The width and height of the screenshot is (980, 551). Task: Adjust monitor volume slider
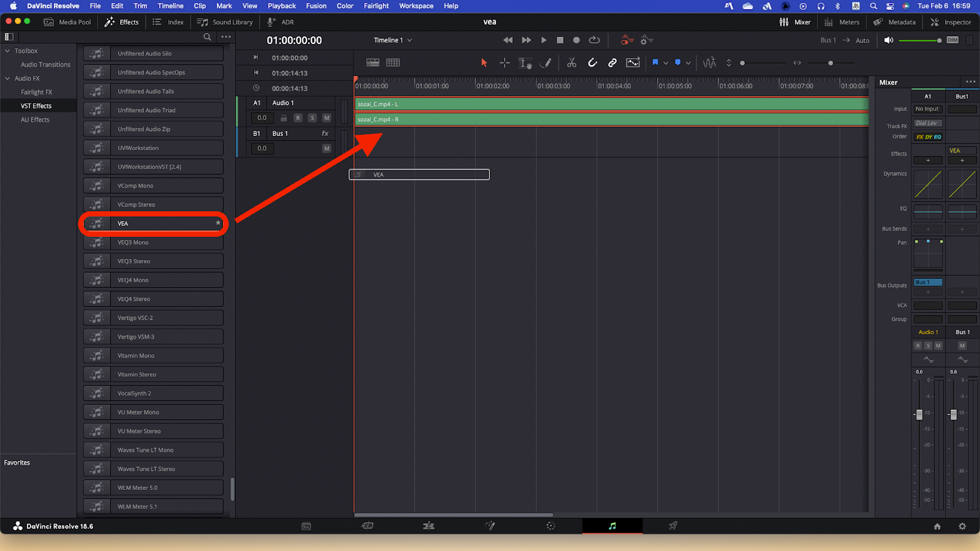tap(920, 40)
